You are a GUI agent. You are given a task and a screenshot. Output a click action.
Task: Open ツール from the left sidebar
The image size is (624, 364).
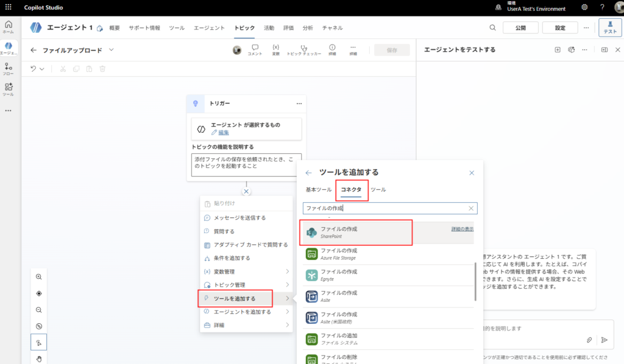tap(9, 87)
